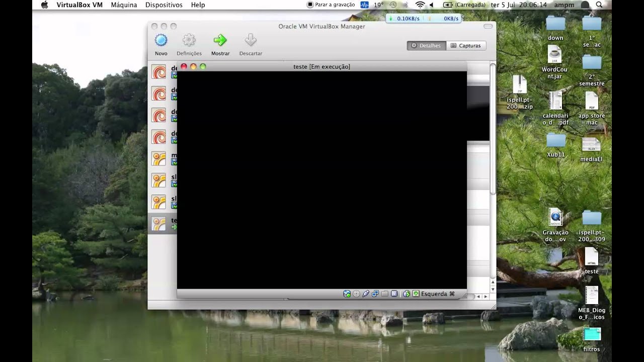Click scroll left arrow in Manager details pane
Viewport: 644px width, 362px height.
point(478,297)
